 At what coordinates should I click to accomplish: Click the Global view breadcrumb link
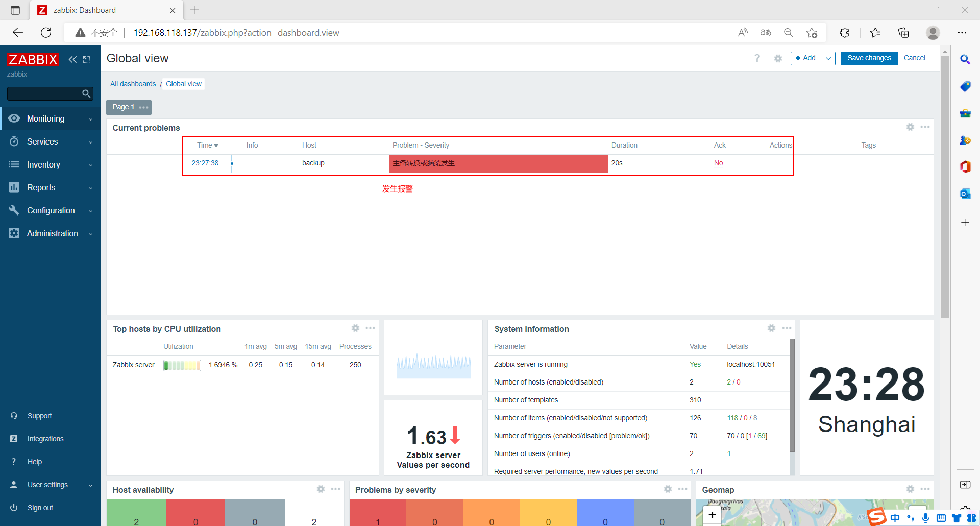pyautogui.click(x=184, y=84)
